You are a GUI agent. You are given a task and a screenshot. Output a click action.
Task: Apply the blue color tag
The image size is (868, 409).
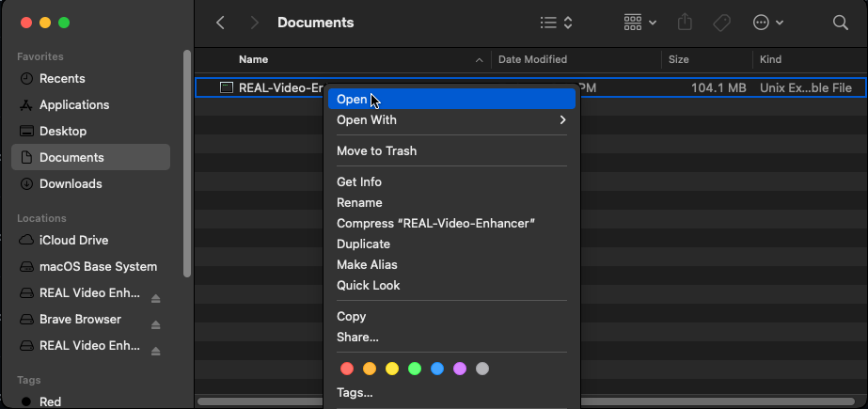point(437,369)
